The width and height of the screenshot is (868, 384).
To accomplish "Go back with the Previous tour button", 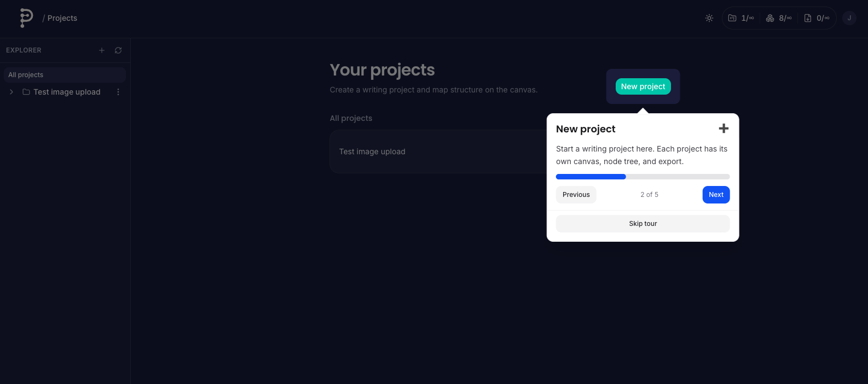I will click(576, 195).
